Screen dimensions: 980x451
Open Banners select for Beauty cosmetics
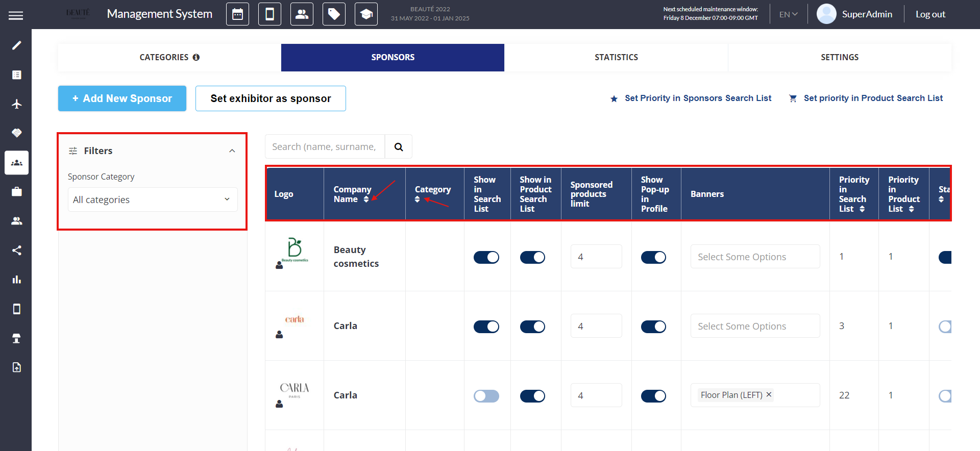(755, 257)
